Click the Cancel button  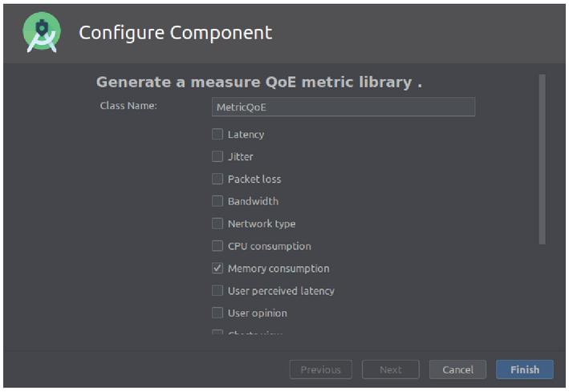(x=457, y=370)
